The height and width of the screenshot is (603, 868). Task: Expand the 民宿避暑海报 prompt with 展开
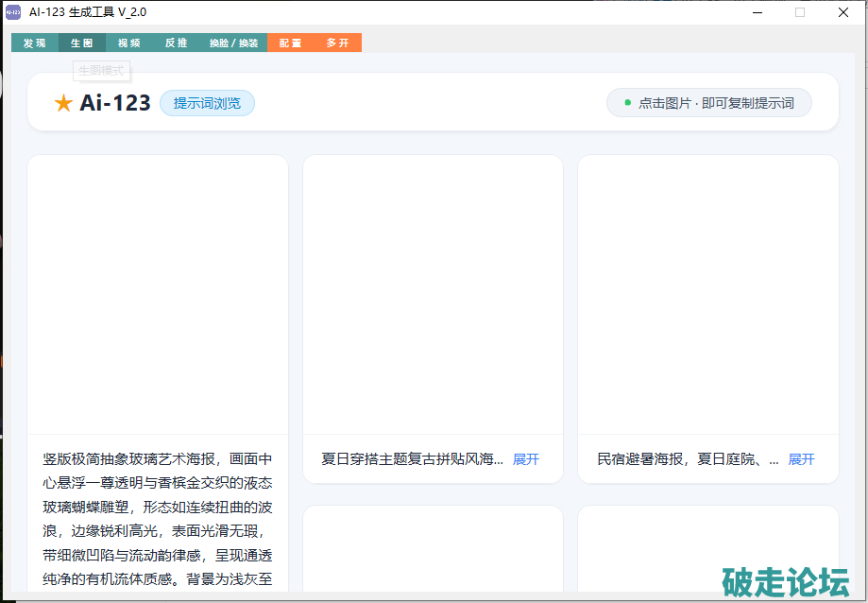(x=801, y=459)
